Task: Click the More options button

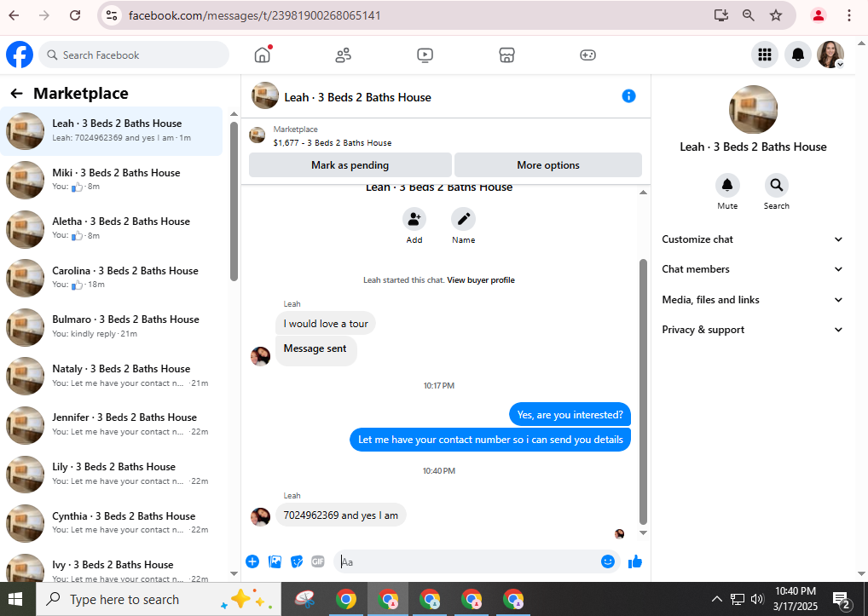Action: (548, 165)
